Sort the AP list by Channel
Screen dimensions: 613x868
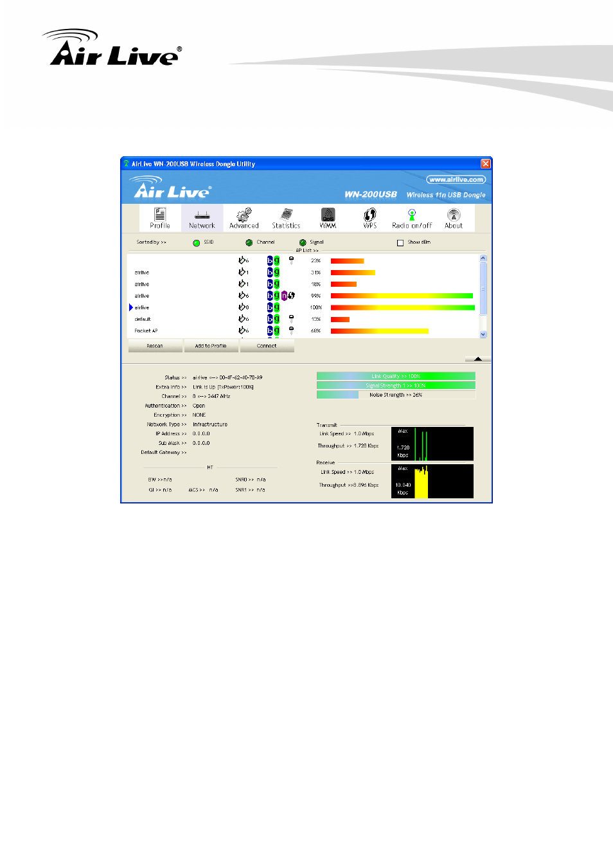[249, 242]
